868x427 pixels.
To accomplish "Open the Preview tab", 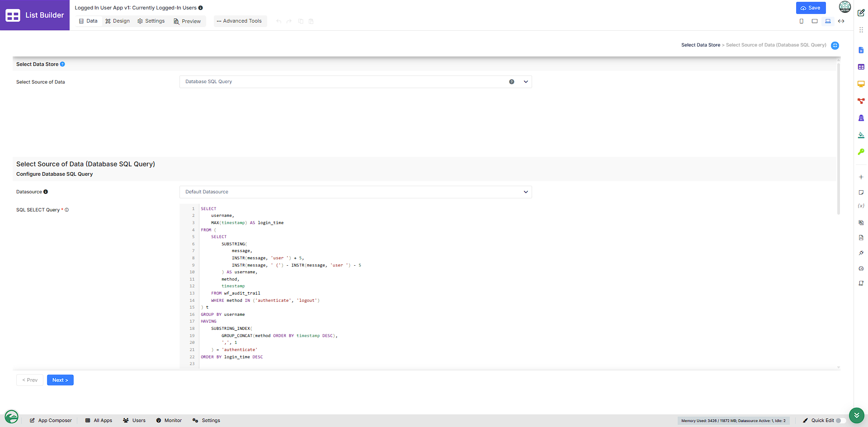I will [x=187, y=21].
